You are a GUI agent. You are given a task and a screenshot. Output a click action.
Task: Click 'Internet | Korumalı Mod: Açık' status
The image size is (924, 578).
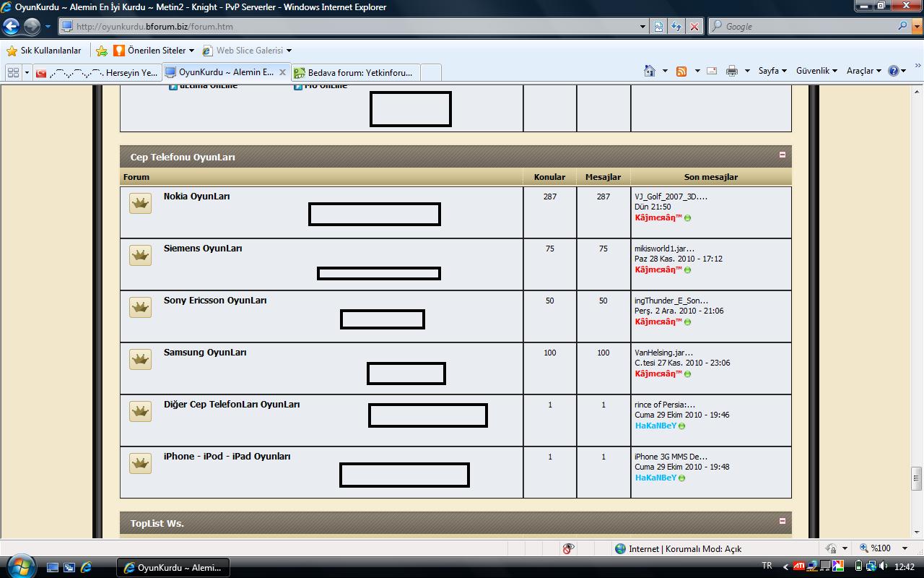click(x=678, y=548)
